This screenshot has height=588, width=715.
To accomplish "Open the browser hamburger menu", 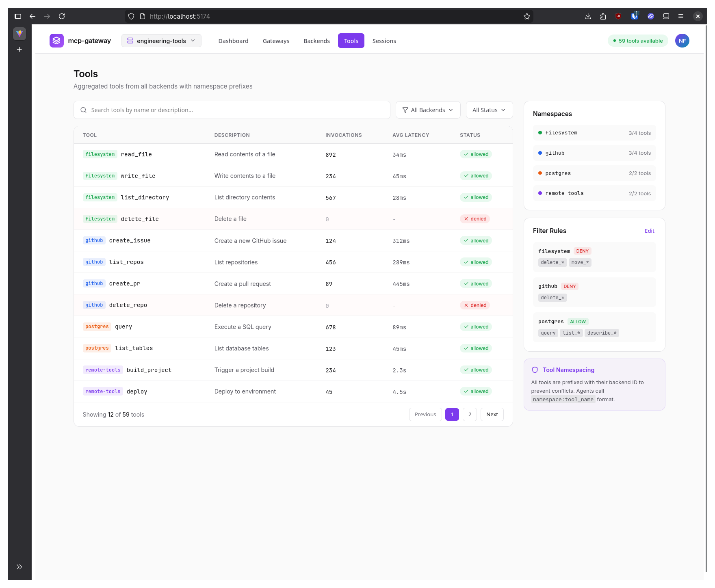I will (x=681, y=16).
